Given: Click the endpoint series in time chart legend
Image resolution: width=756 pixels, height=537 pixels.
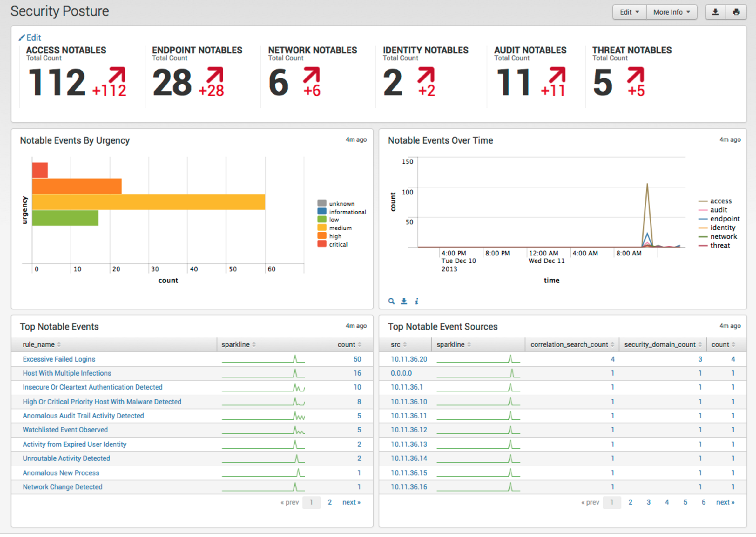Looking at the screenshot, I should coord(719,219).
